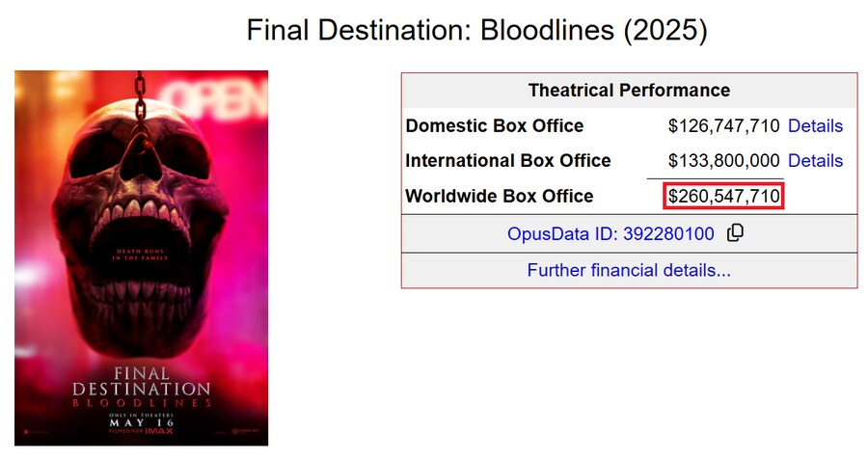Open Details link for International Box Office
This screenshot has height=459, width=868.
tap(815, 161)
